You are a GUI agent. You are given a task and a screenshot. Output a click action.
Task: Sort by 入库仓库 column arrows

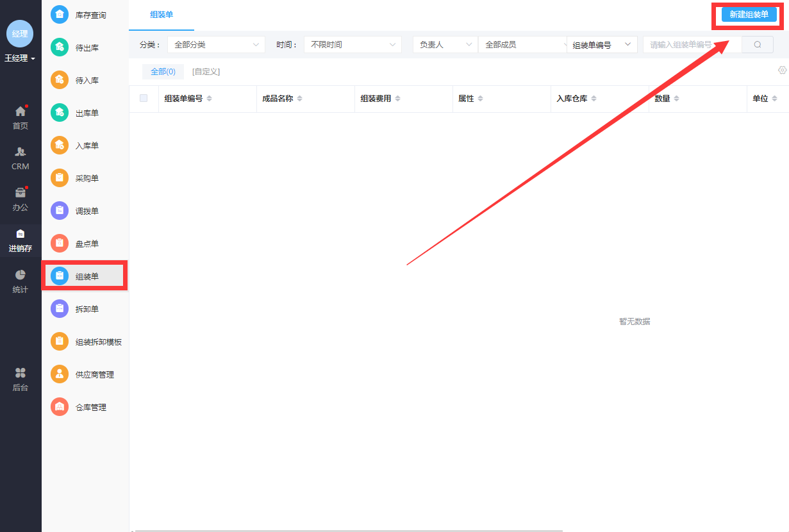click(x=594, y=99)
